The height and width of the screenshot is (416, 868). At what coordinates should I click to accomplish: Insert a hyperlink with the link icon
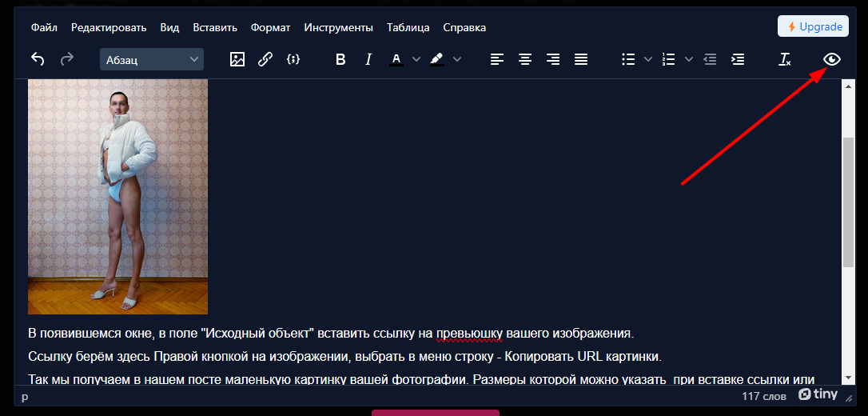[x=265, y=59]
